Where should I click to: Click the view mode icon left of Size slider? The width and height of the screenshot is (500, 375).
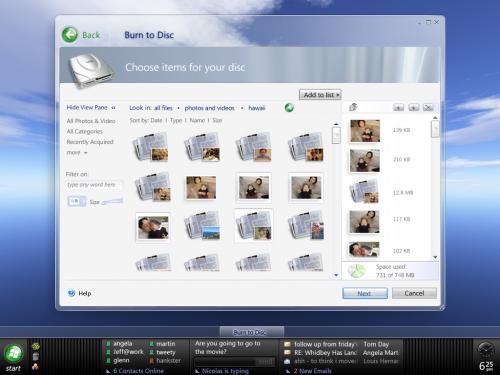click(76, 201)
